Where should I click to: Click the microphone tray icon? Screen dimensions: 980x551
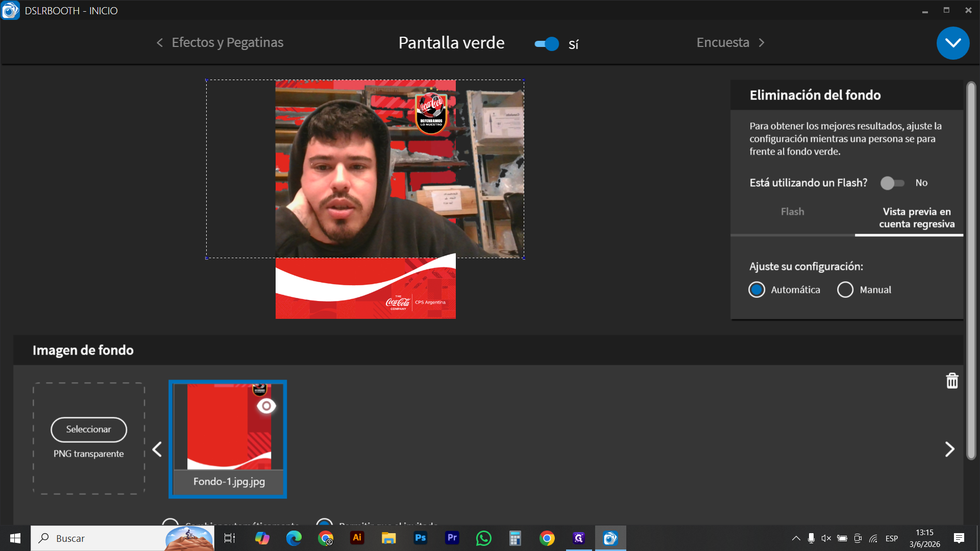[811, 538]
